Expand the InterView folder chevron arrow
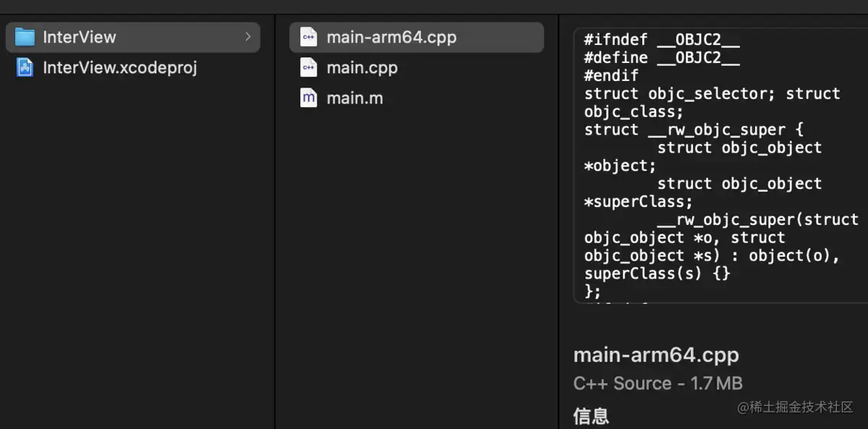The height and width of the screenshot is (429, 868). [248, 37]
